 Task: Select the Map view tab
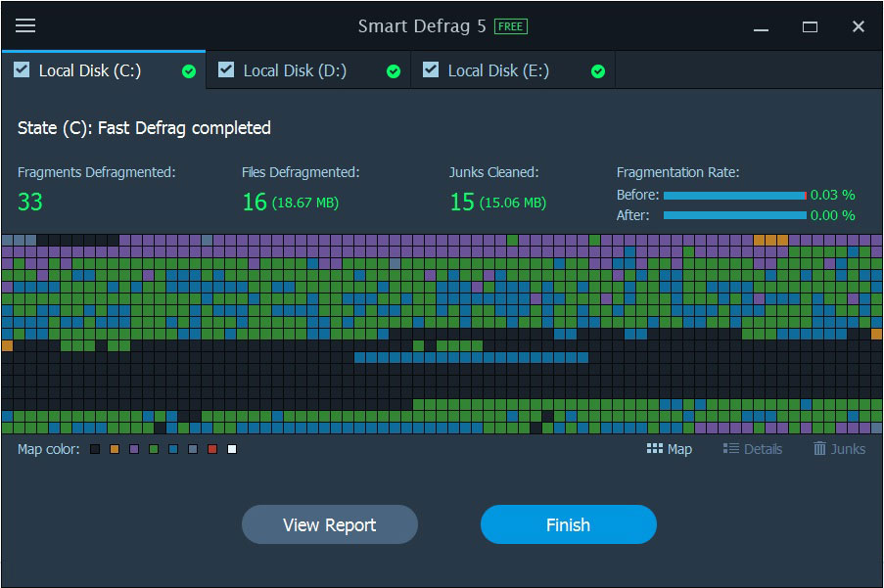670,449
